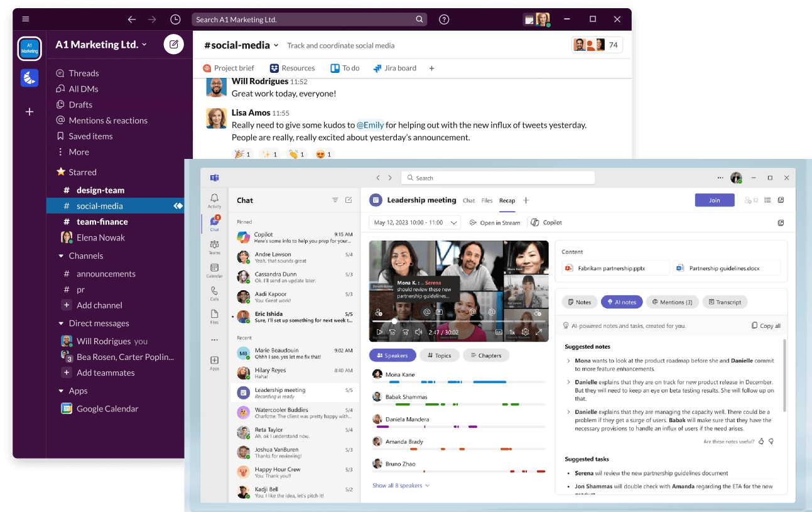Click the plus to add a Slack workspace

coord(30,112)
